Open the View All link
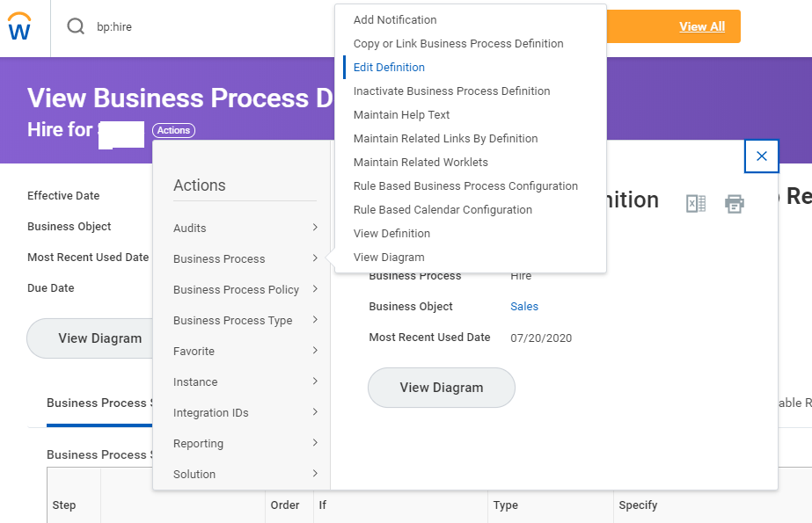The image size is (812, 523). pos(702,26)
